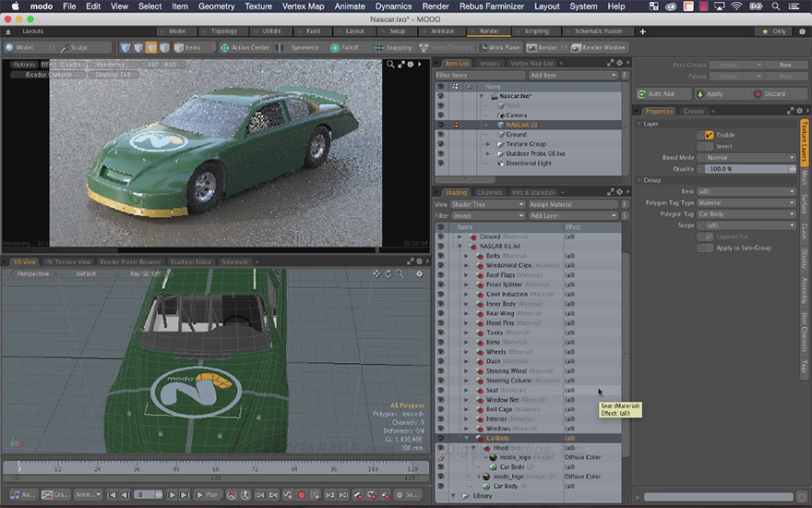This screenshot has width=812, height=508.
Task: Select Polygons selection mode icon
Action: 151,48
